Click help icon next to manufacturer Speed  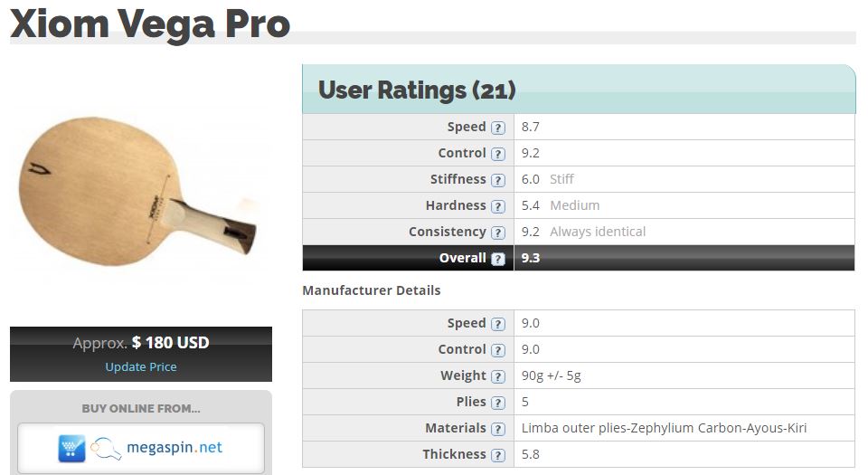point(498,324)
